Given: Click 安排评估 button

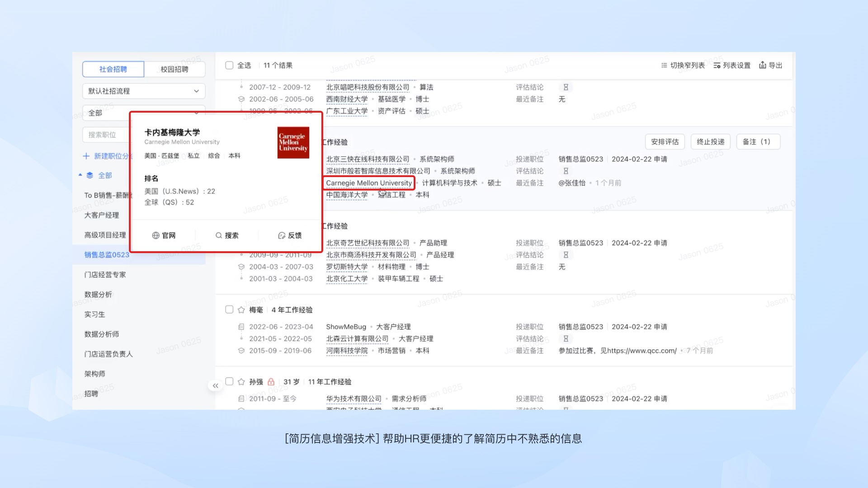Looking at the screenshot, I should pos(665,141).
